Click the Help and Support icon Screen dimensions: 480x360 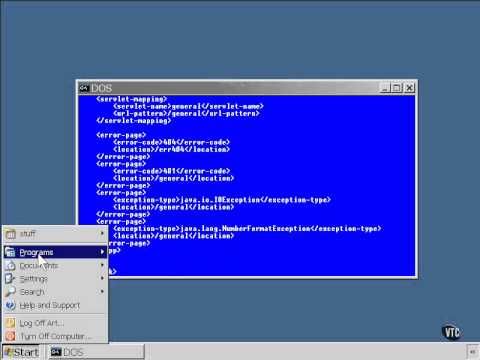point(10,305)
